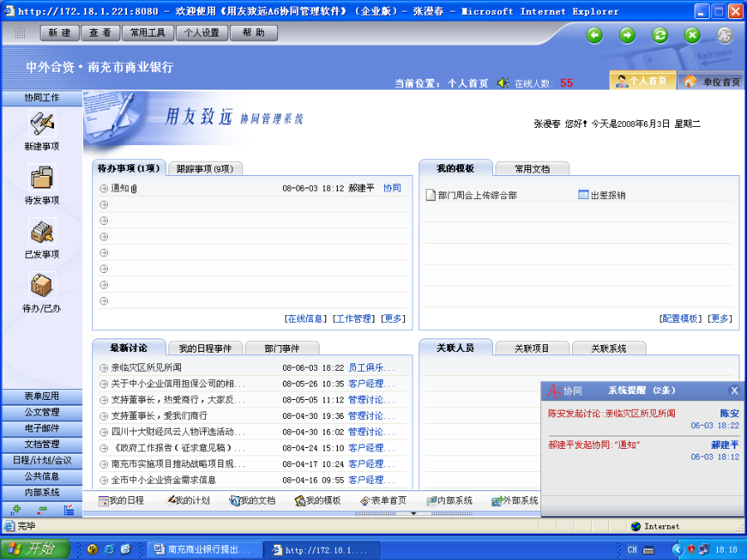Open the 新建 menu
Image resolution: width=747 pixels, height=560 pixels.
pyautogui.click(x=60, y=33)
